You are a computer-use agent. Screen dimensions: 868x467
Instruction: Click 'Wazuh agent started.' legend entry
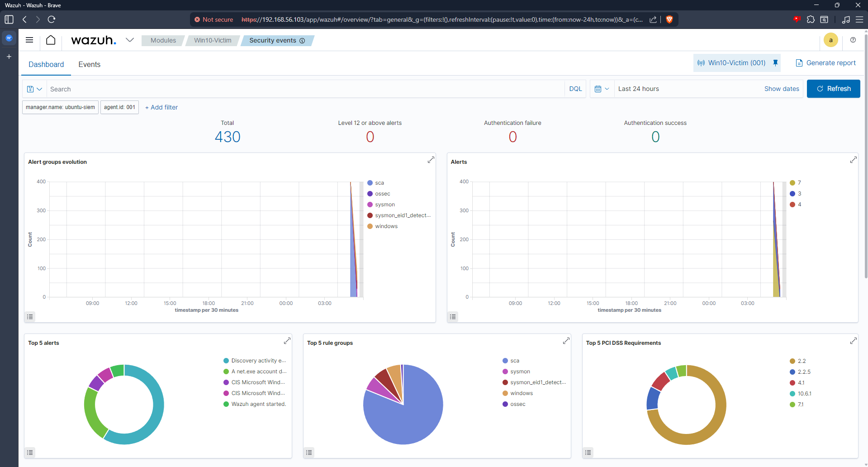(255, 404)
